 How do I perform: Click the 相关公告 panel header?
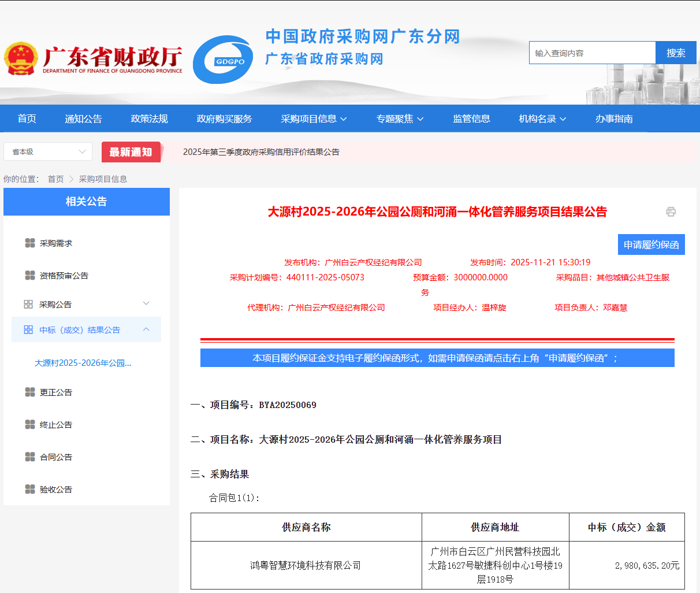pyautogui.click(x=87, y=202)
